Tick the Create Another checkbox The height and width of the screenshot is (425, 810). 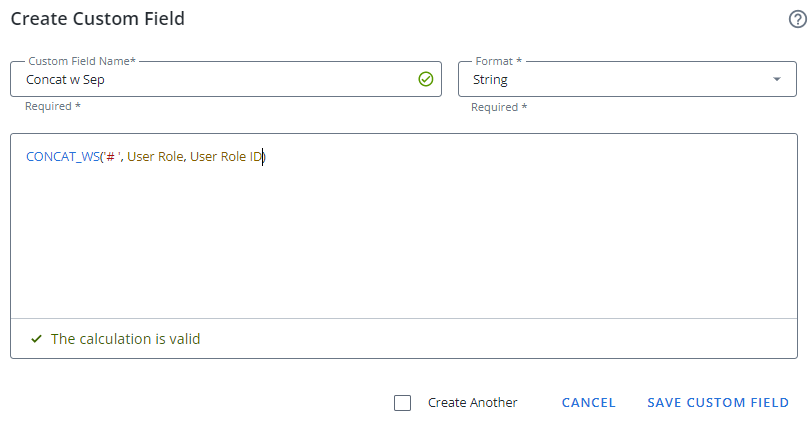click(x=403, y=403)
